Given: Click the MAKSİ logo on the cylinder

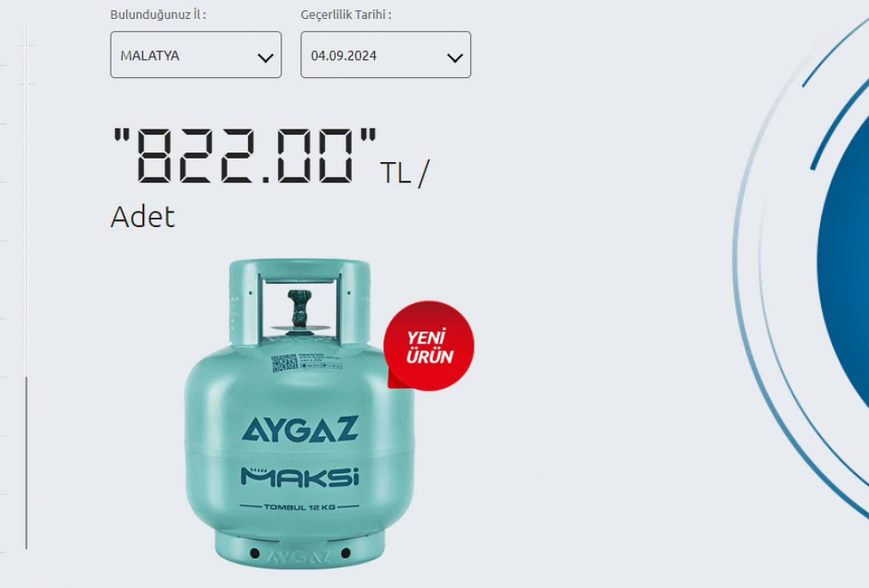Looking at the screenshot, I should pos(300,477).
